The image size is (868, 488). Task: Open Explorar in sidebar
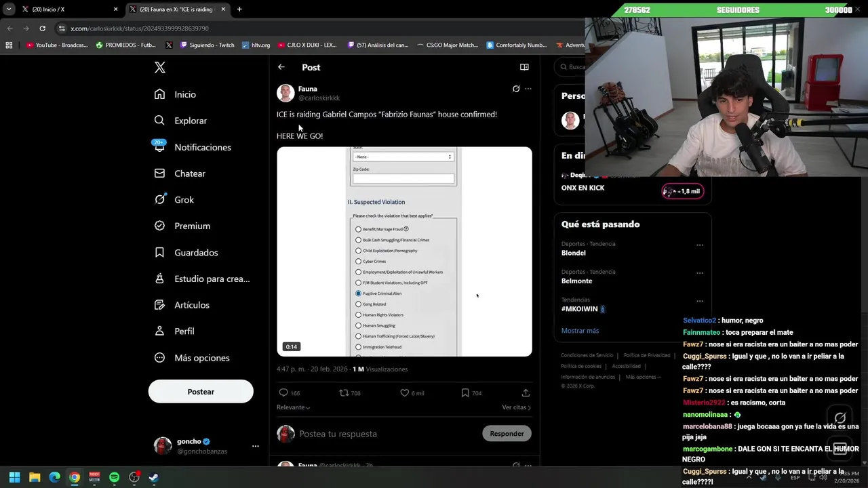(x=181, y=121)
